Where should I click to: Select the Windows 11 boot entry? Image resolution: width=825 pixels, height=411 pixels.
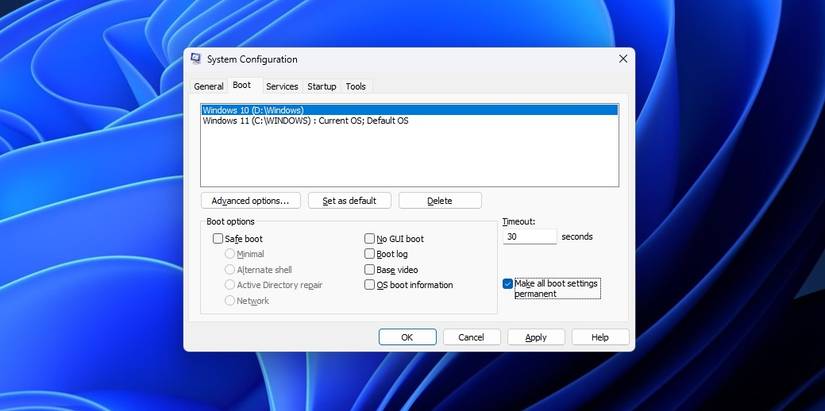tap(305, 121)
